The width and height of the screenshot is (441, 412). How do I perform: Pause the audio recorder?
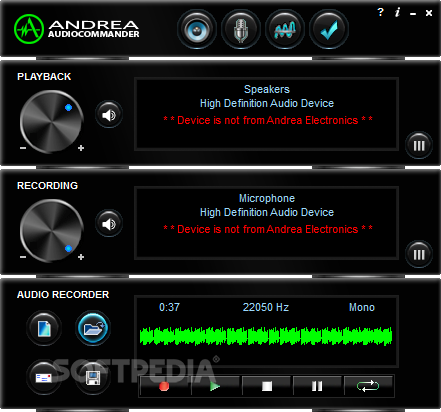(317, 386)
